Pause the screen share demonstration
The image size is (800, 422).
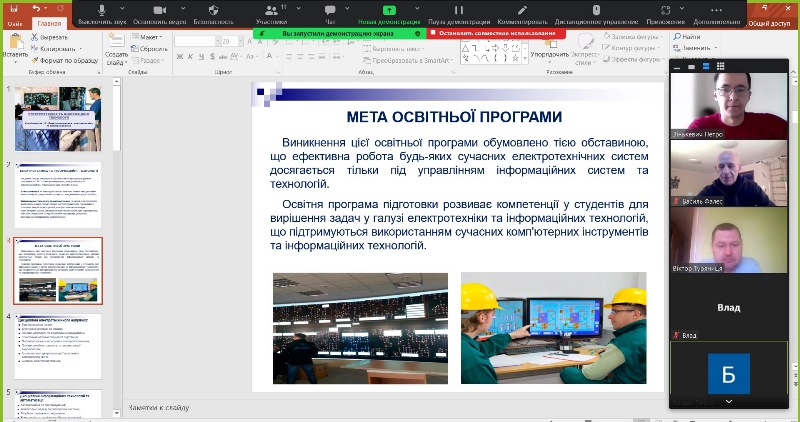coord(459,14)
